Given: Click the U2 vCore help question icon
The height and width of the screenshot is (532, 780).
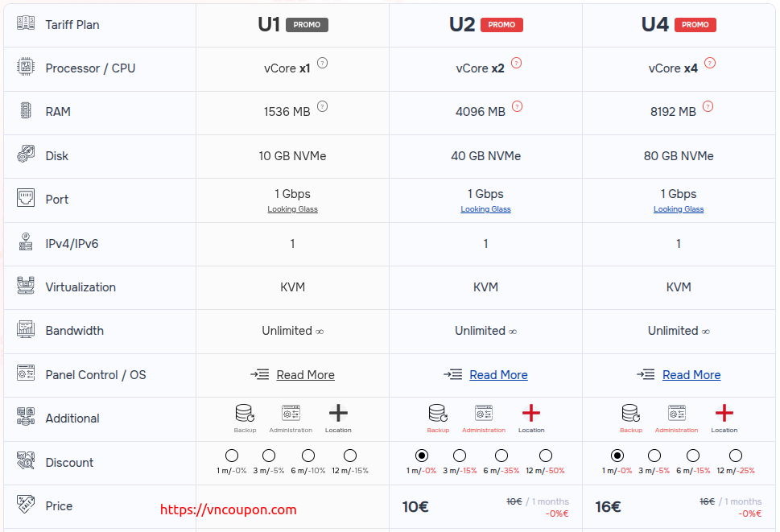Looking at the screenshot, I should click(x=516, y=63).
